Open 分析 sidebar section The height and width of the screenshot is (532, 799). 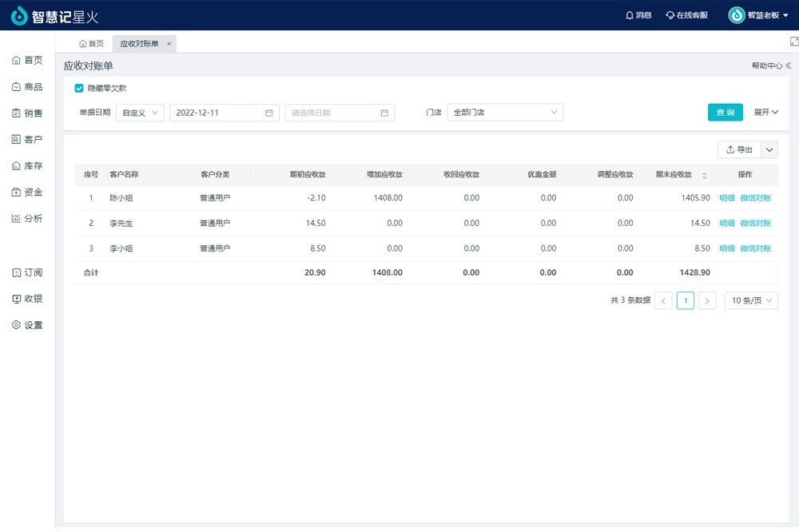[27, 219]
